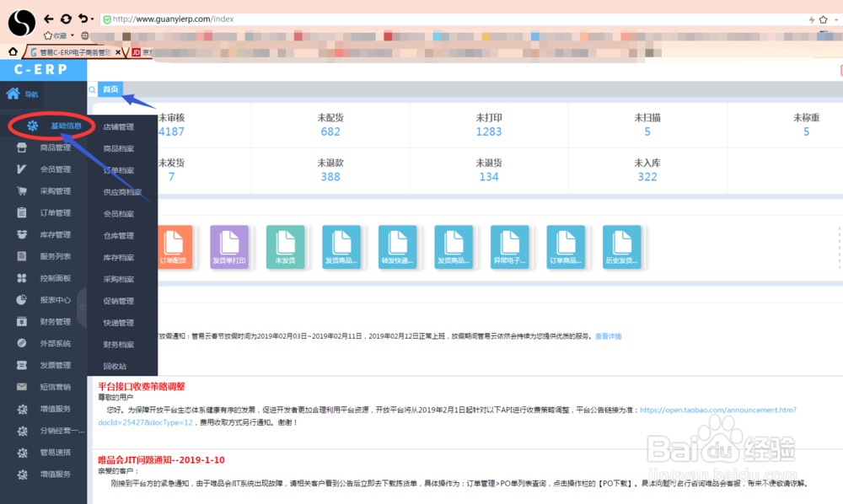Click browser back arrow

coord(49,19)
